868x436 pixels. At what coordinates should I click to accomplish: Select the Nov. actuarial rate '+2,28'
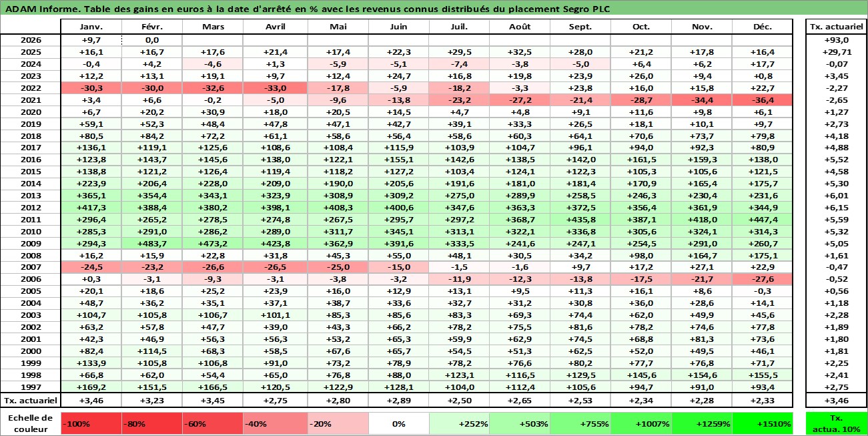tap(701, 401)
